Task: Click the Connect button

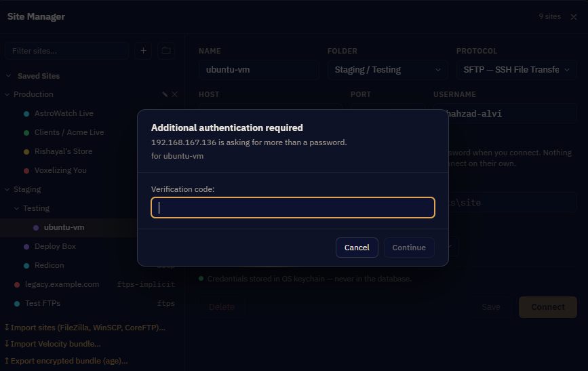Action: click(x=547, y=307)
